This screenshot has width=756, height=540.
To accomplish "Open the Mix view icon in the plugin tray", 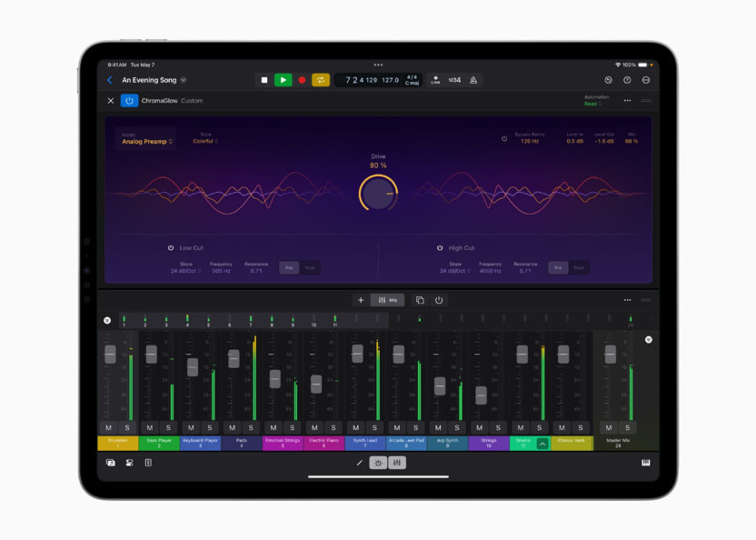I will point(387,300).
